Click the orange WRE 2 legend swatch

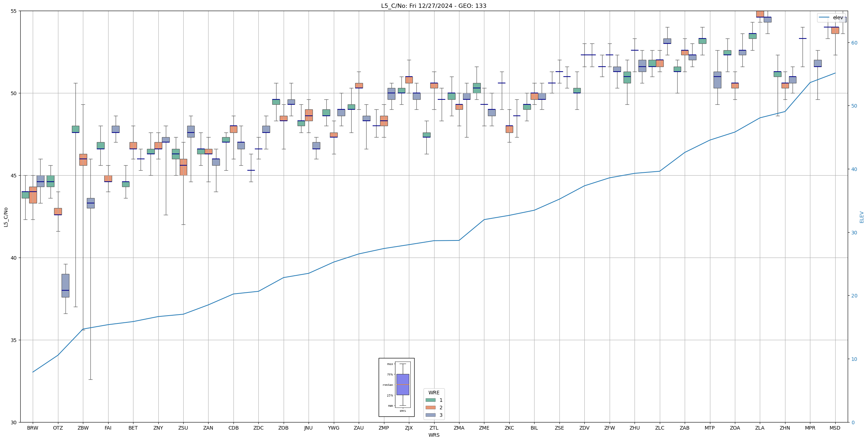(430, 408)
